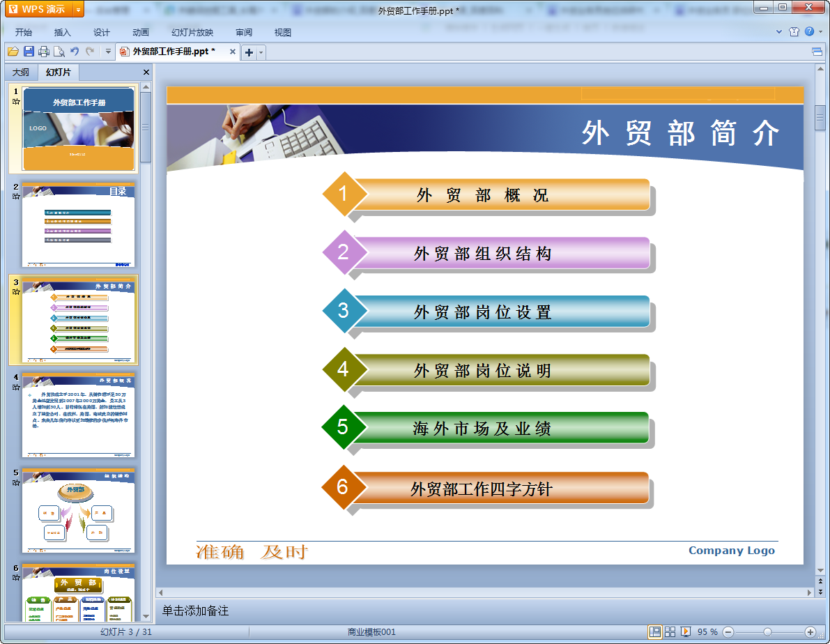Click the 外贸部岗位说明 item on slide

487,370
